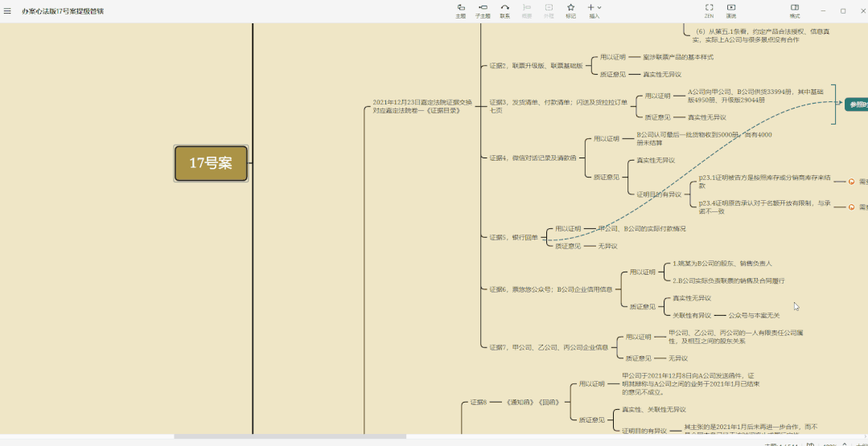Image resolution: width=868 pixels, height=446 pixels.
Task: Select the 证据8 topic node
Action: (480, 402)
